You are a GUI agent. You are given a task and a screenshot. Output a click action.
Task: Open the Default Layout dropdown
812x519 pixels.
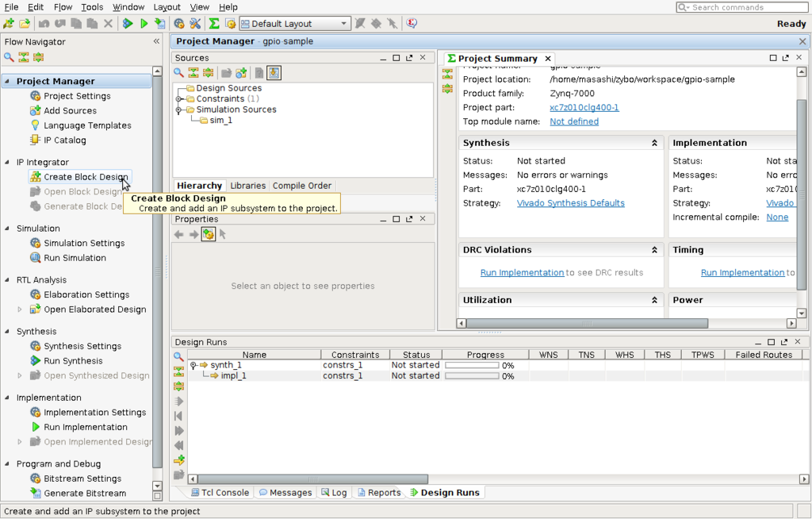(x=295, y=24)
